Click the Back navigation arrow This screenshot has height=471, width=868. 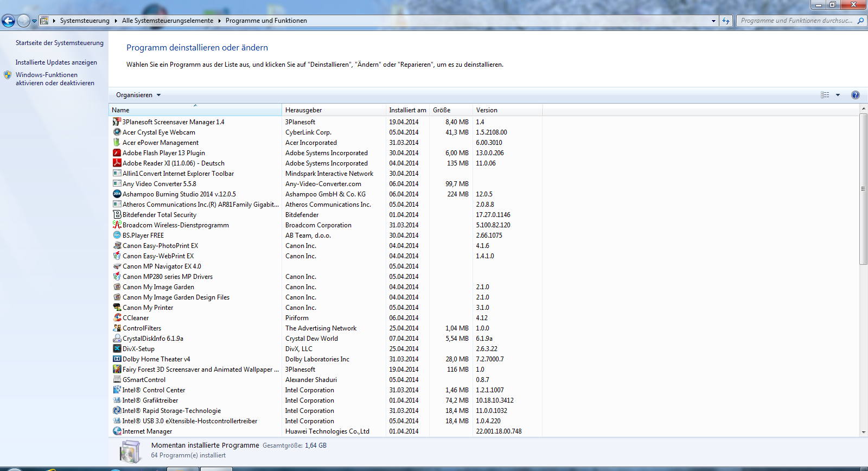[8, 21]
